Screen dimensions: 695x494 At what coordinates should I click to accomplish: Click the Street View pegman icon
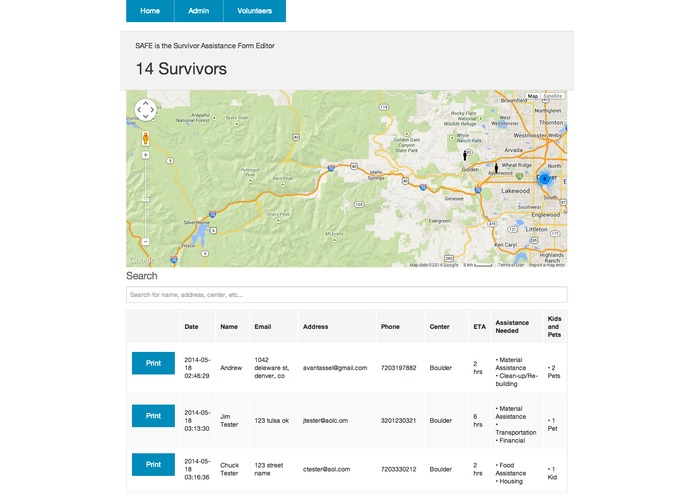tap(145, 138)
